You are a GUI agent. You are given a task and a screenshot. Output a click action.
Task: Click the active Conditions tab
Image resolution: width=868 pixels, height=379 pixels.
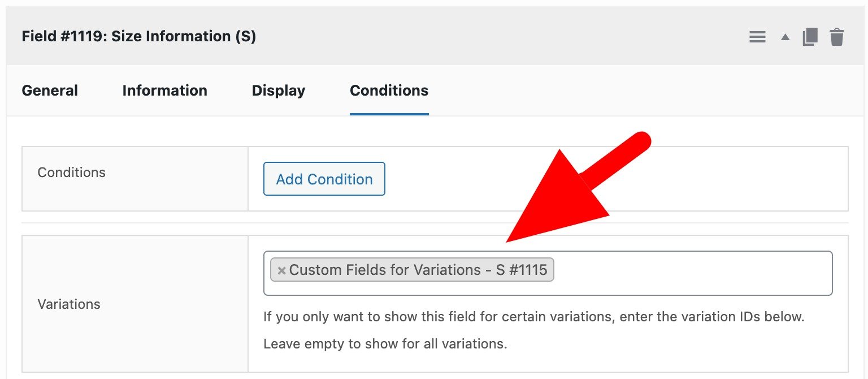[x=389, y=91]
